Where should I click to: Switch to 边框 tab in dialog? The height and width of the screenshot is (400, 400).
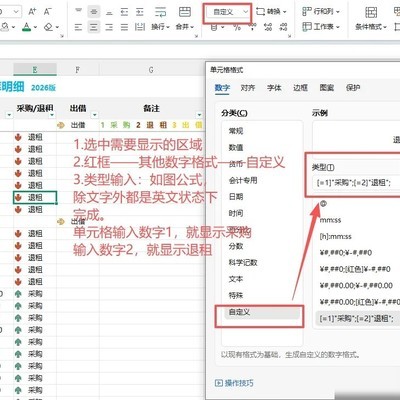tap(300, 88)
